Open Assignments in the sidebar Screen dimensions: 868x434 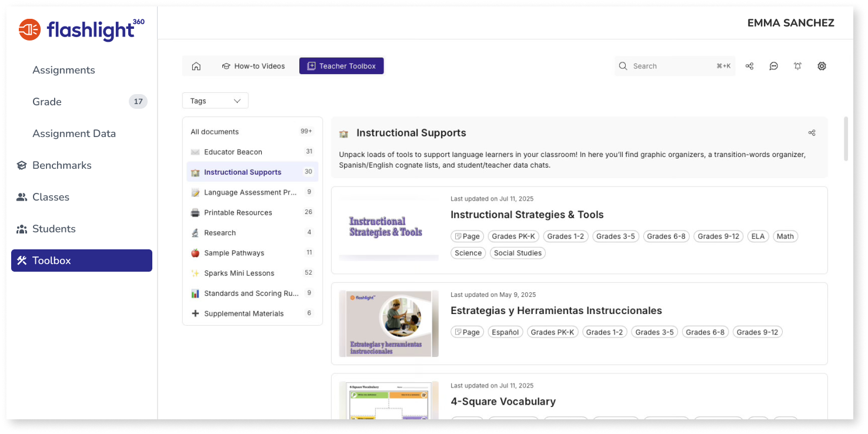[64, 70]
